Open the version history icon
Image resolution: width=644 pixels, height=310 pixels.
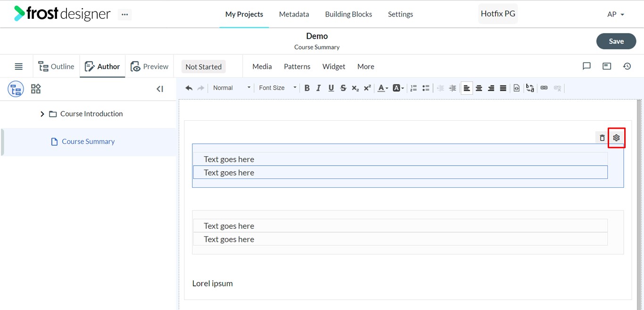click(627, 66)
